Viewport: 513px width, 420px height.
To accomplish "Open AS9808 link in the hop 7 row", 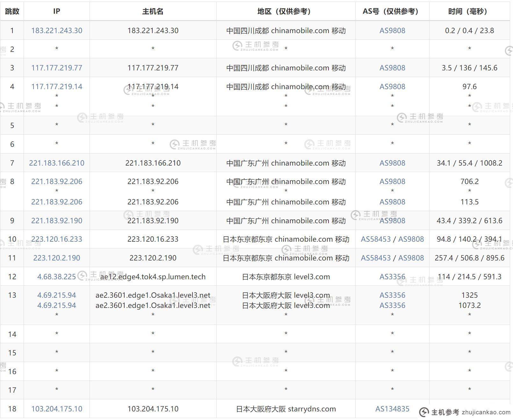I will click(392, 163).
